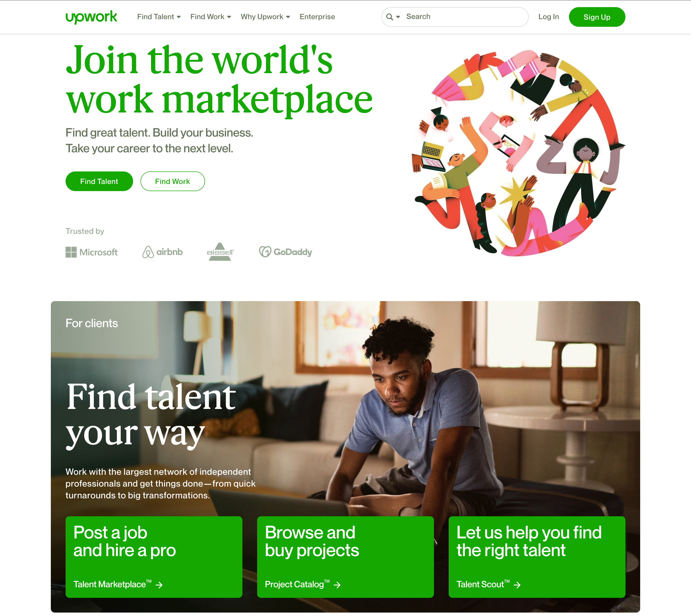Click the Bissell logo

click(x=220, y=252)
